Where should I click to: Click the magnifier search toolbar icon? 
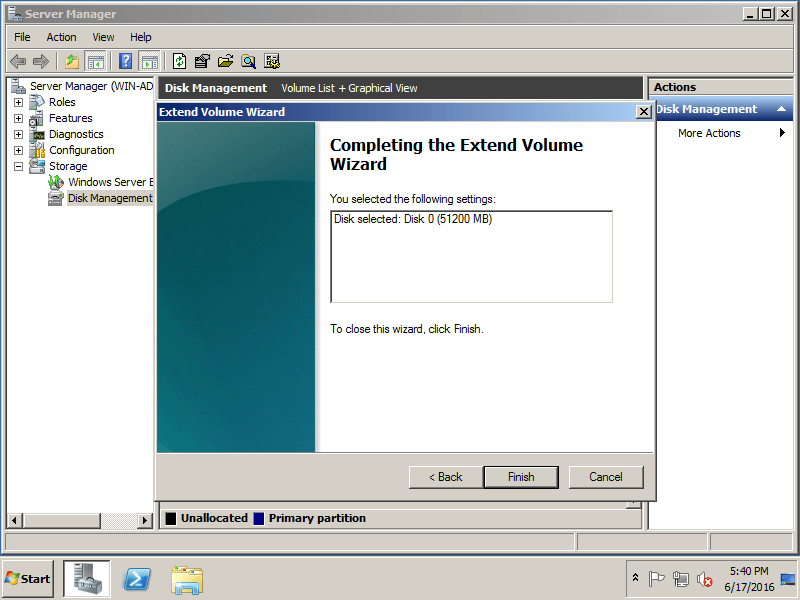pos(248,62)
